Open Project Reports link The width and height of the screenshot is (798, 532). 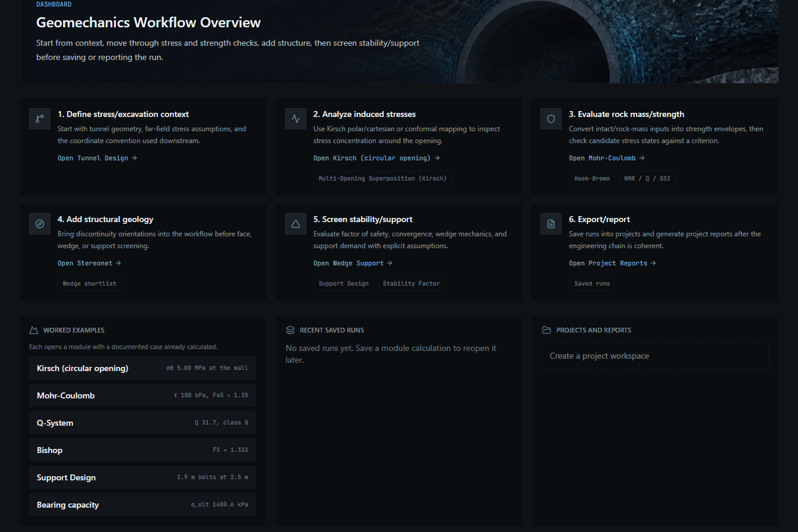[x=612, y=263]
